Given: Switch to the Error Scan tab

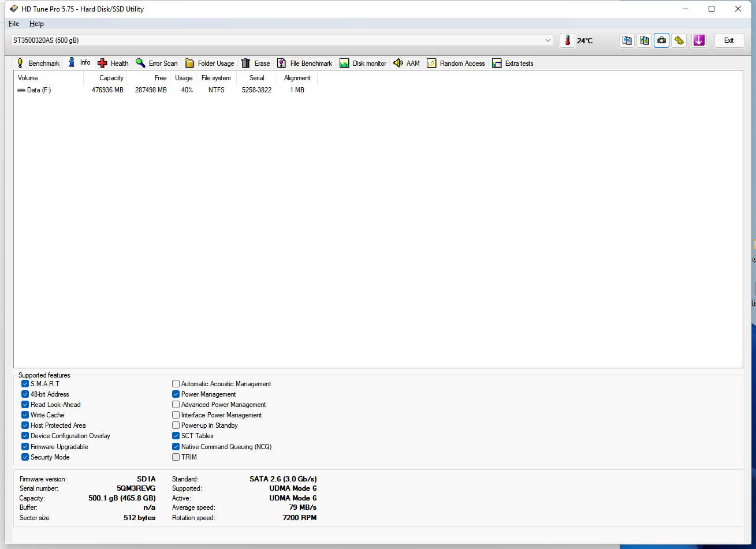Looking at the screenshot, I should [157, 64].
